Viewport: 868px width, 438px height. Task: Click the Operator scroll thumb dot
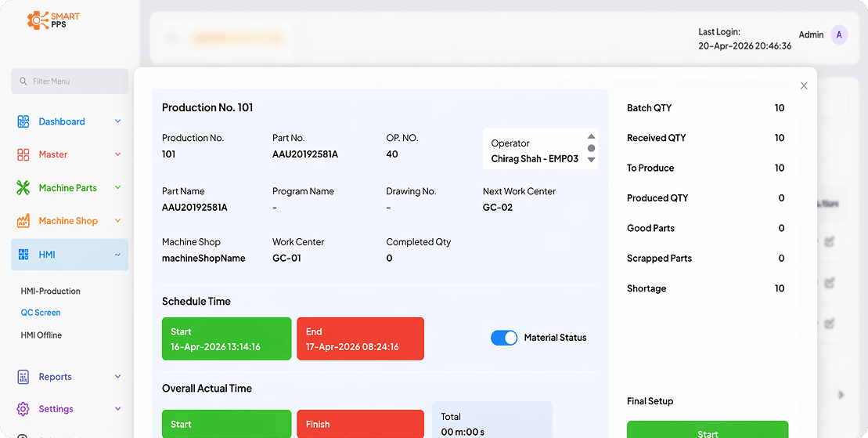pyautogui.click(x=591, y=148)
